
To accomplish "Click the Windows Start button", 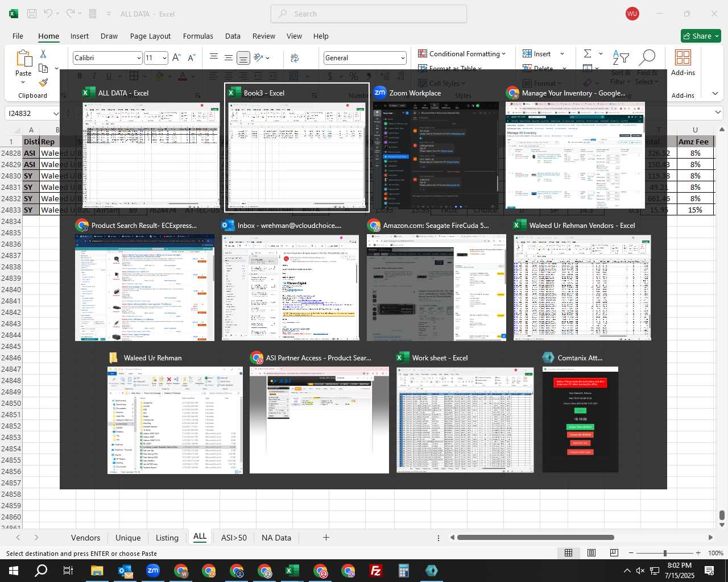I will pos(13,571).
